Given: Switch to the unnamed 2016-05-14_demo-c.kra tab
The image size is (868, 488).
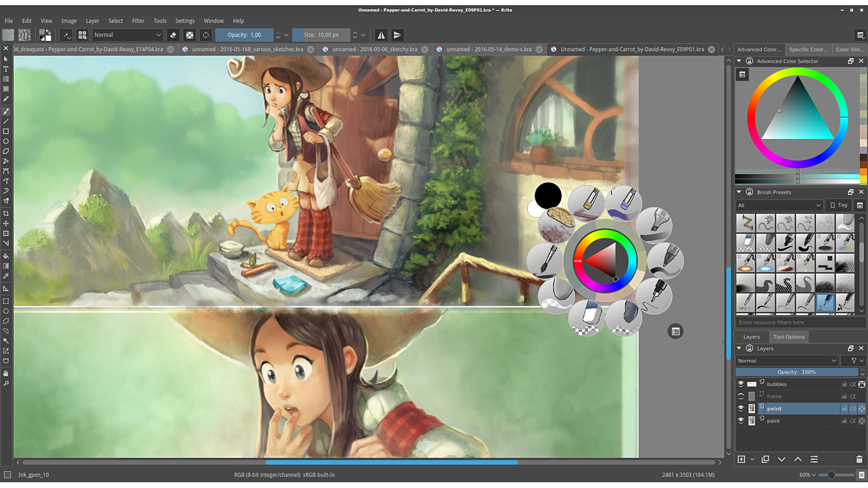Looking at the screenshot, I should click(488, 50).
